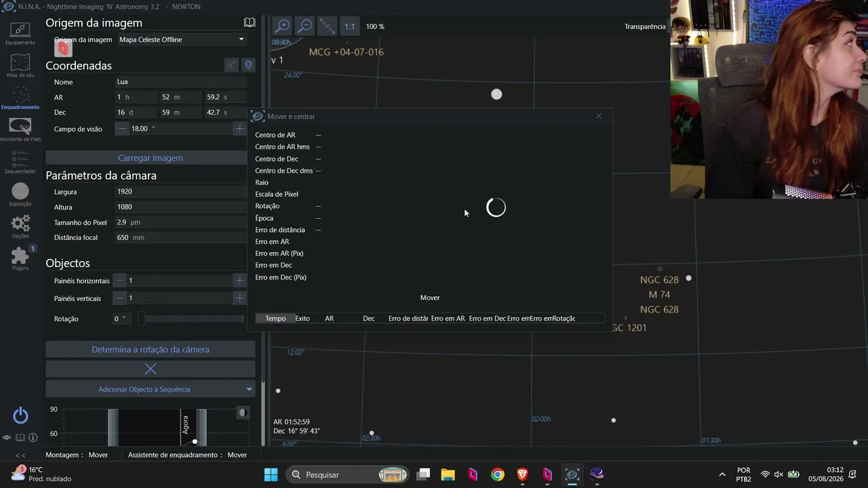Click the MCG +04-07-016 label on the map
This screenshot has width=868, height=488.
(346, 52)
